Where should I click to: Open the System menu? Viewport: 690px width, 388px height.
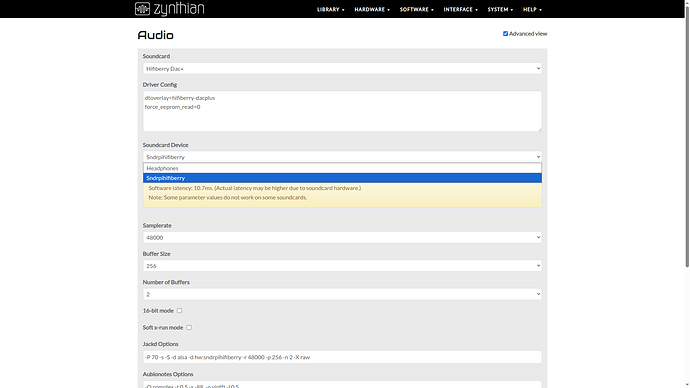[x=500, y=9]
